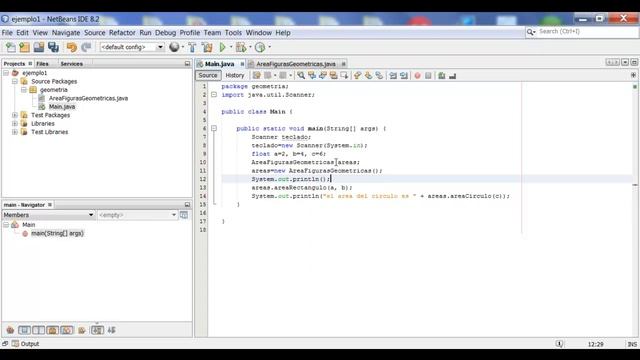Select Main.java in Projects tree

[x=62, y=107]
